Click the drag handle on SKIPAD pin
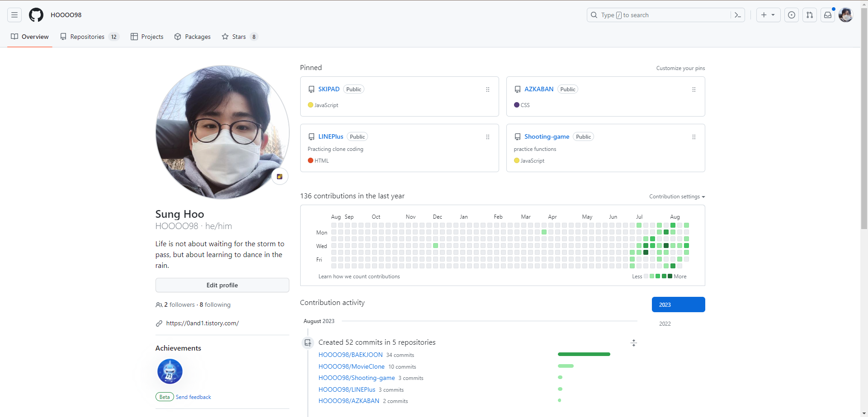This screenshot has width=868, height=417. click(x=488, y=89)
